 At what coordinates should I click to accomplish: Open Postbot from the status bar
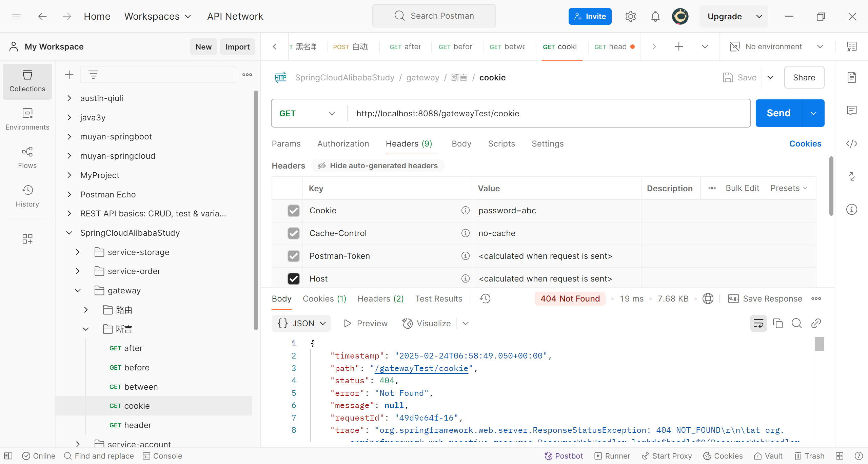coord(564,456)
